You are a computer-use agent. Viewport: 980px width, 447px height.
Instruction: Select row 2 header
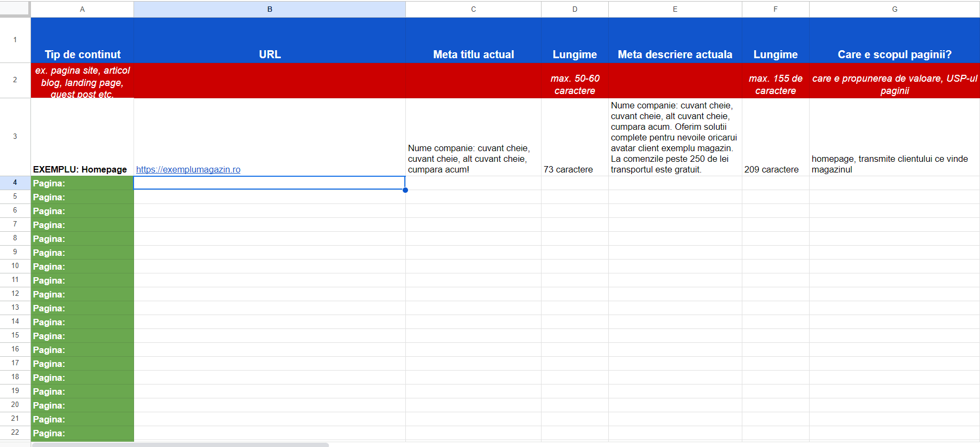pyautogui.click(x=15, y=80)
